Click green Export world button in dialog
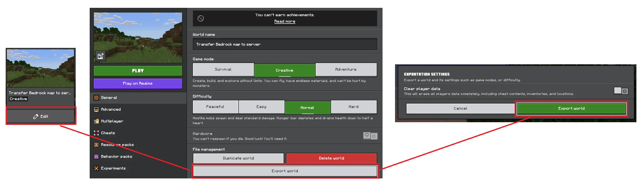This screenshot has width=644, height=186. pyautogui.click(x=571, y=108)
